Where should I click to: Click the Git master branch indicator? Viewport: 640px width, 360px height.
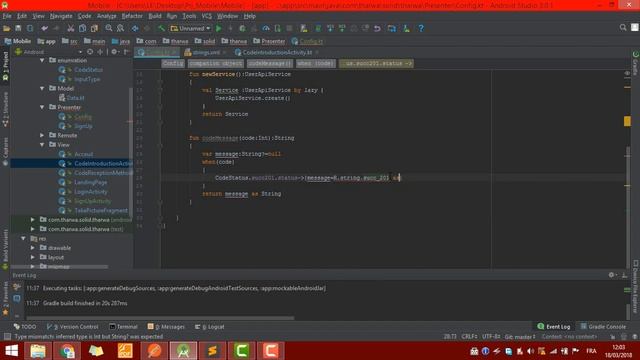point(520,337)
